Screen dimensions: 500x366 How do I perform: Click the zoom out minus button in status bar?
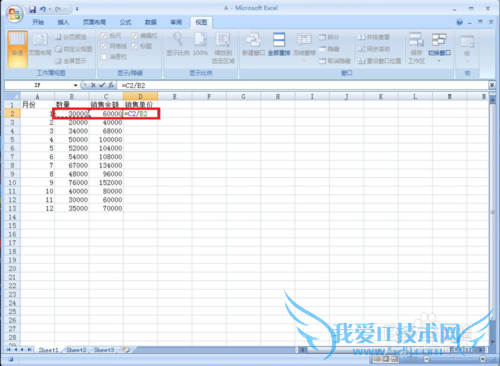click(x=427, y=359)
